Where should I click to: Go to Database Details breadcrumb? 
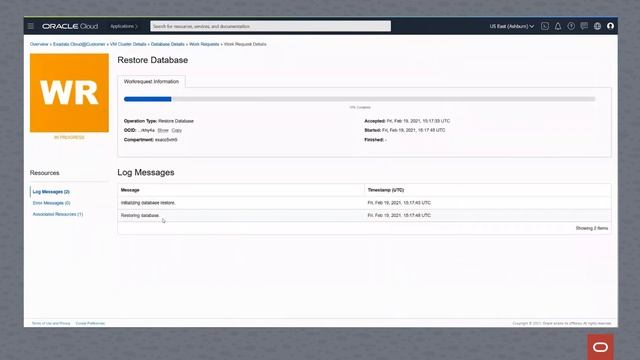pyautogui.click(x=168, y=44)
